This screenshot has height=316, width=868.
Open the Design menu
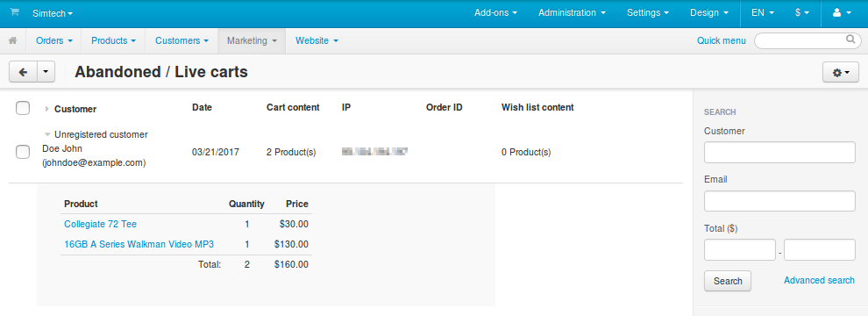pos(709,13)
